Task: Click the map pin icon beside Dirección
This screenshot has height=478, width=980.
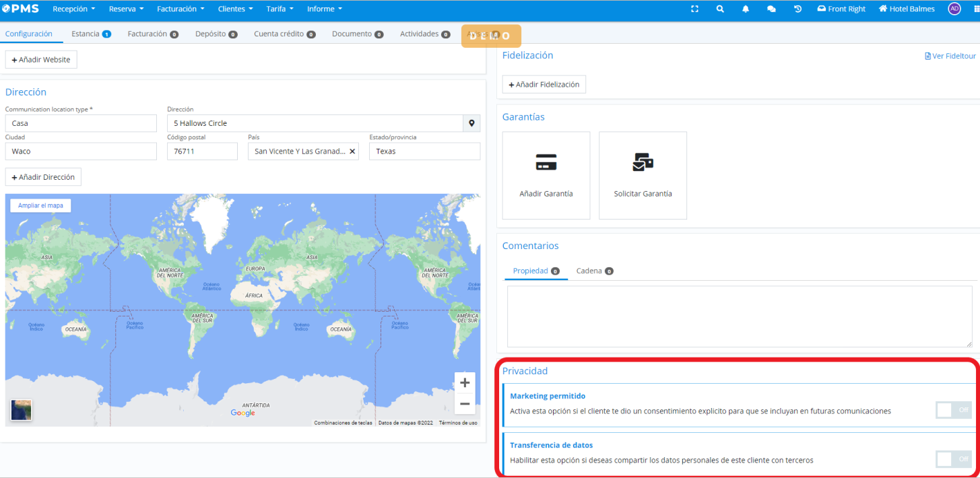Action: coord(471,123)
